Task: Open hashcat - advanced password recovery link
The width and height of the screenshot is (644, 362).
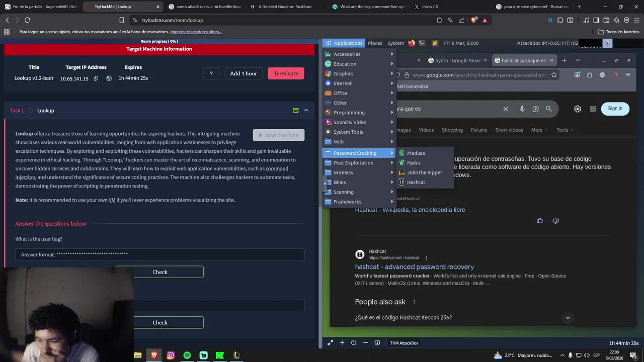Action: (414, 267)
